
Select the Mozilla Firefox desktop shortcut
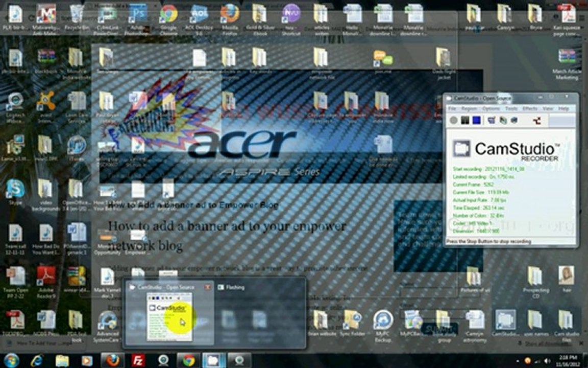(230, 19)
